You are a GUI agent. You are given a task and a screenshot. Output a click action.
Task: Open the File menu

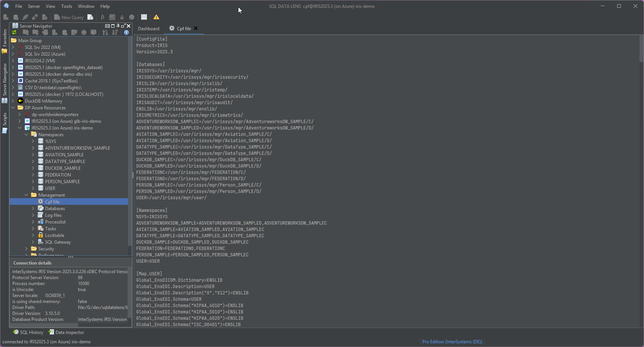[19, 6]
